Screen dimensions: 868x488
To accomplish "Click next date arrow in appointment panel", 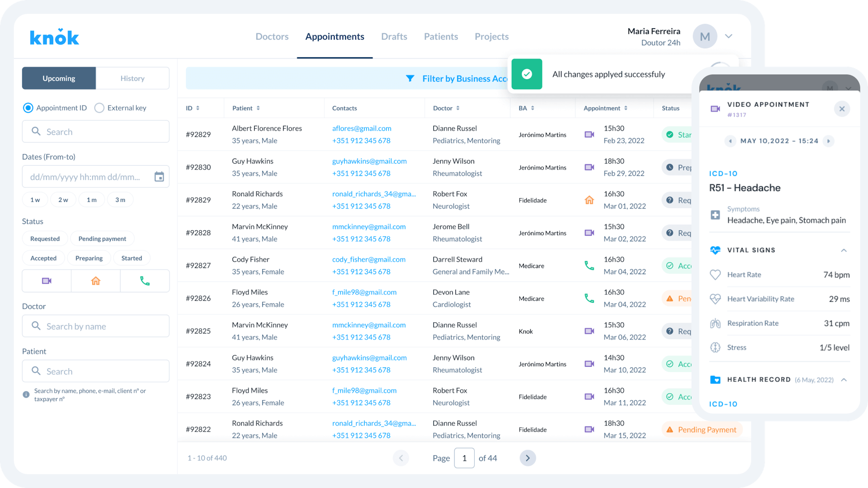I will pos(829,141).
